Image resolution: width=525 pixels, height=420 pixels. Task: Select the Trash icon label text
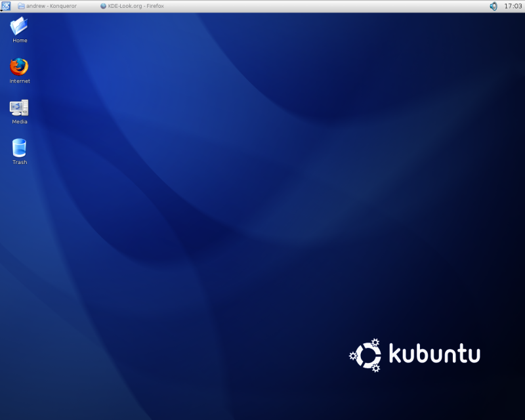coord(20,162)
